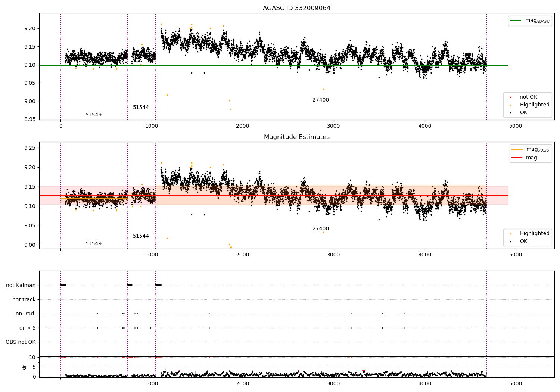
Task: Select 'Highlighted' legend entry in top plot
Action: pyautogui.click(x=534, y=105)
